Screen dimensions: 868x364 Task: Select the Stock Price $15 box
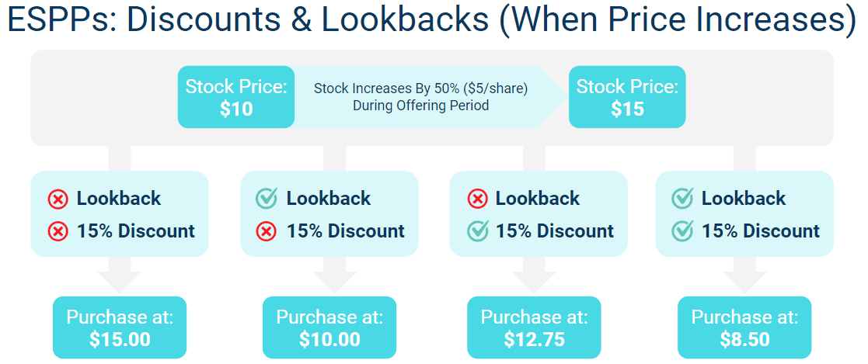[x=627, y=97]
